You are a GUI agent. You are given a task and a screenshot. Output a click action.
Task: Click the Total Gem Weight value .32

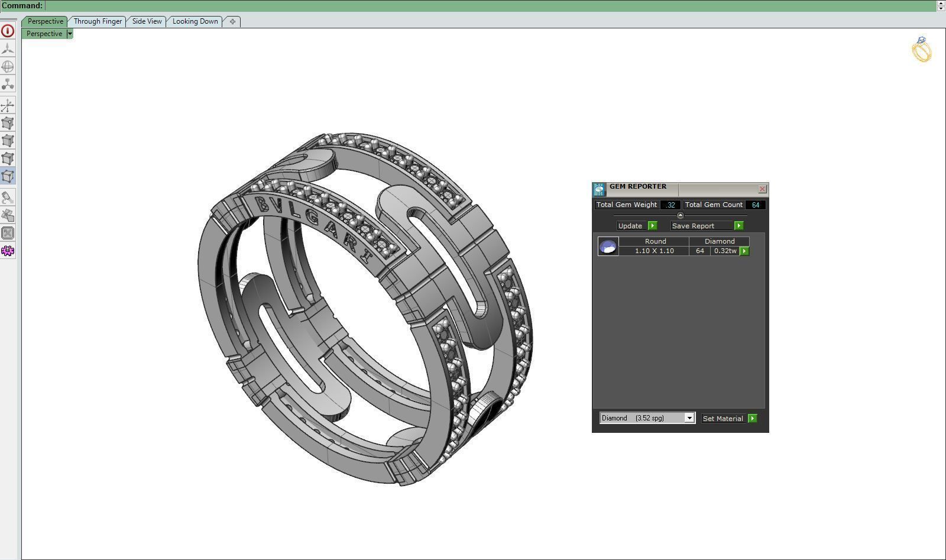coord(670,205)
